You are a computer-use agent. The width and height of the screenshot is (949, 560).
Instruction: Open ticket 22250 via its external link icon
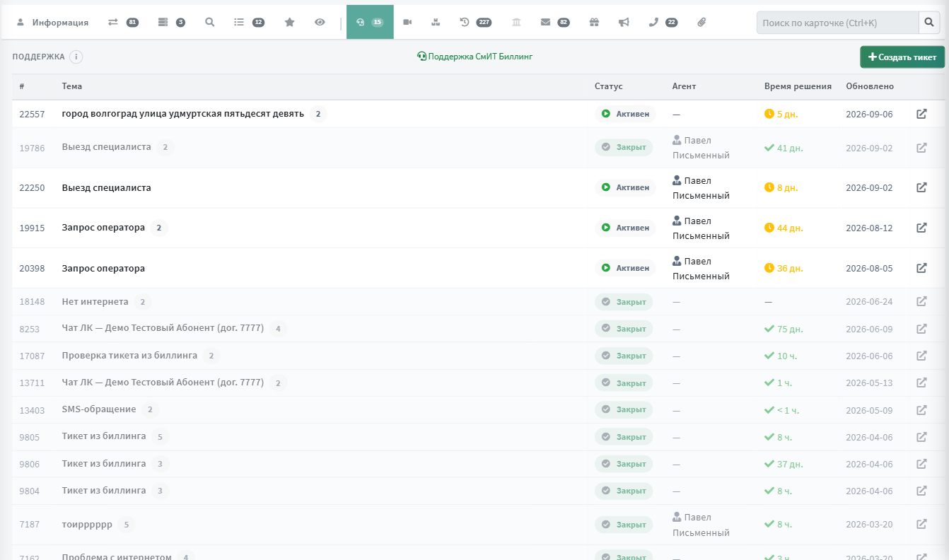click(921, 187)
